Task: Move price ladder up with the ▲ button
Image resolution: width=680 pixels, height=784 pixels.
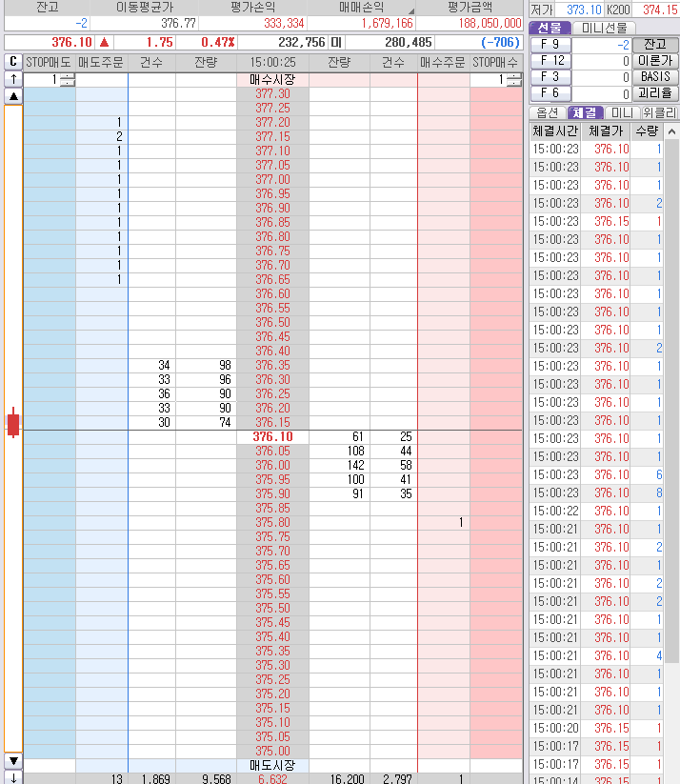Action: [13, 96]
